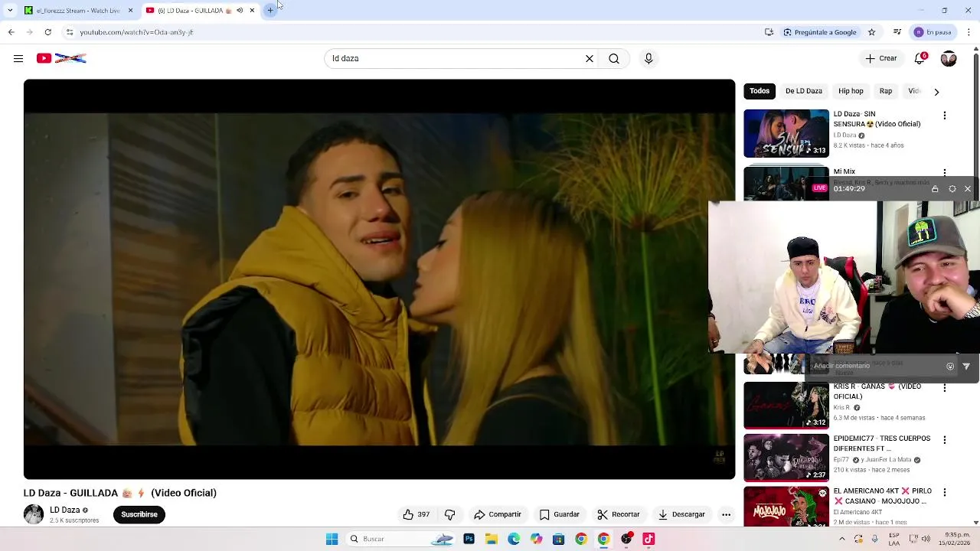Image resolution: width=980 pixels, height=551 pixels.
Task: Open Microsoft Edge from the taskbar
Action: pyautogui.click(x=514, y=539)
